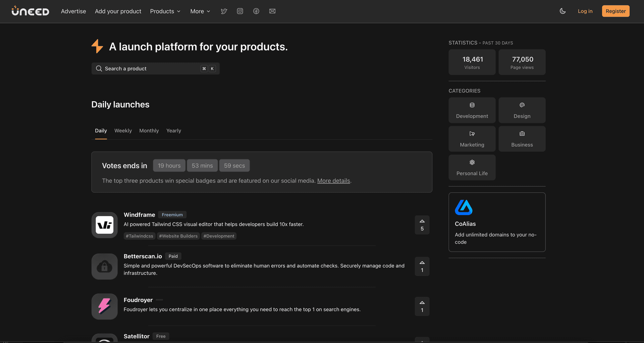Screen dimensions: 644x343
Task: Select the #Development tag
Action: pyautogui.click(x=219, y=236)
